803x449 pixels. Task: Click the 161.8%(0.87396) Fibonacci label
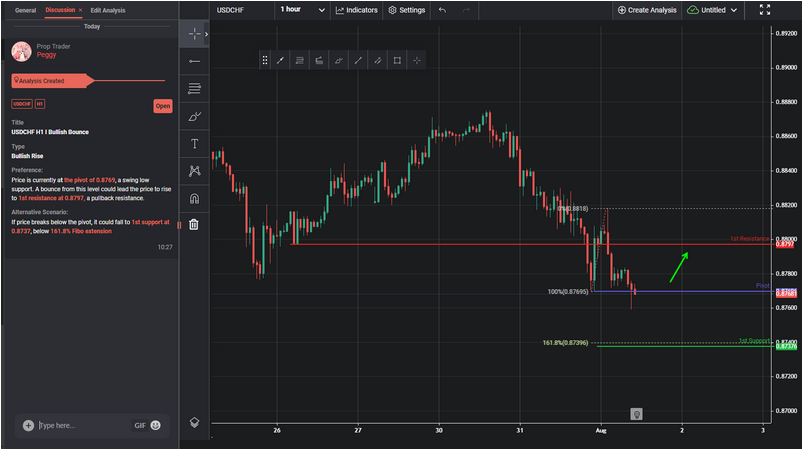click(565, 343)
